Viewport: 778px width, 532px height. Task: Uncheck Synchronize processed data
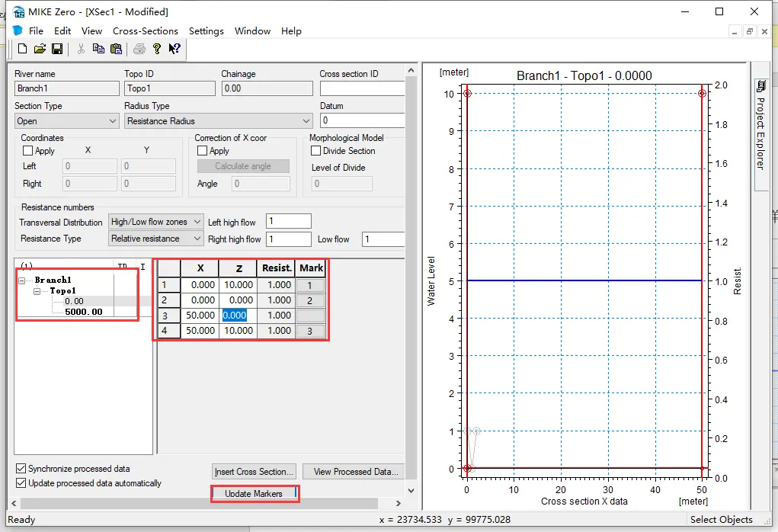[21, 469]
